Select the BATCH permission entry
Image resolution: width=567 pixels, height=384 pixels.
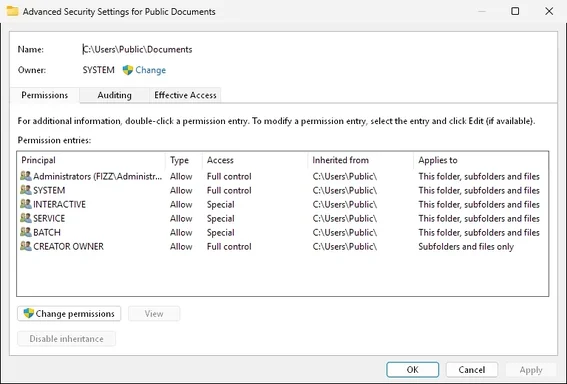pos(282,232)
